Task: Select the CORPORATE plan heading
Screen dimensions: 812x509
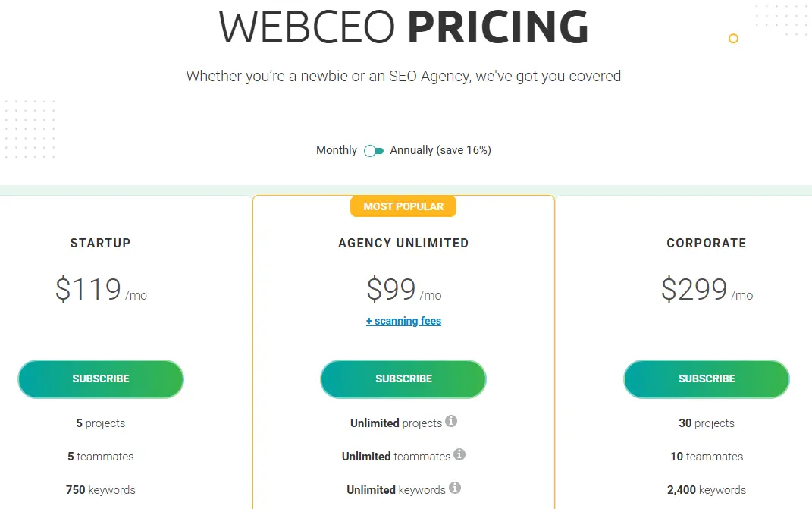Action: point(706,243)
